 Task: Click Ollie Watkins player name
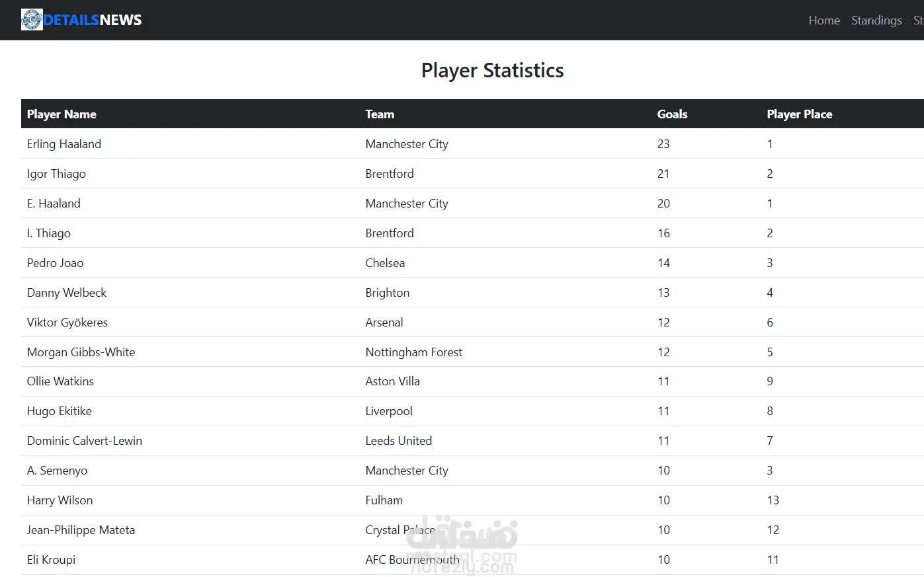[x=60, y=381]
